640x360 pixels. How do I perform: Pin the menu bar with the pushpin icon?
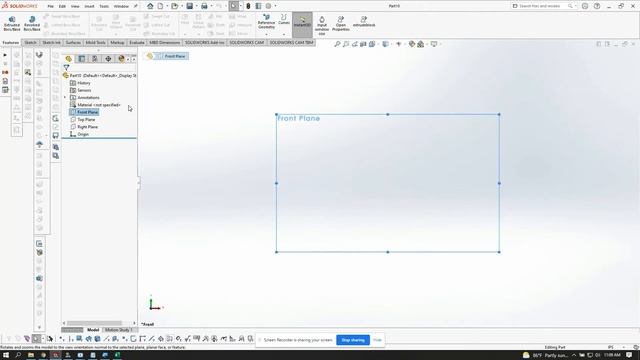point(136,6)
